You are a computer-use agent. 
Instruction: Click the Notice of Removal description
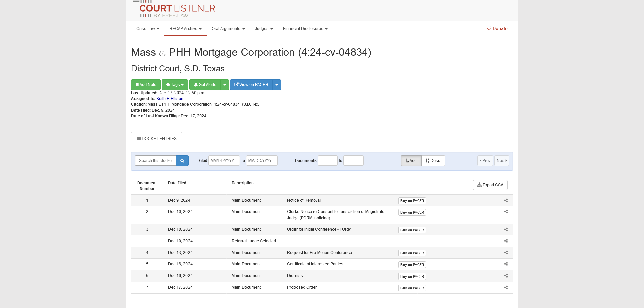pyautogui.click(x=304, y=200)
